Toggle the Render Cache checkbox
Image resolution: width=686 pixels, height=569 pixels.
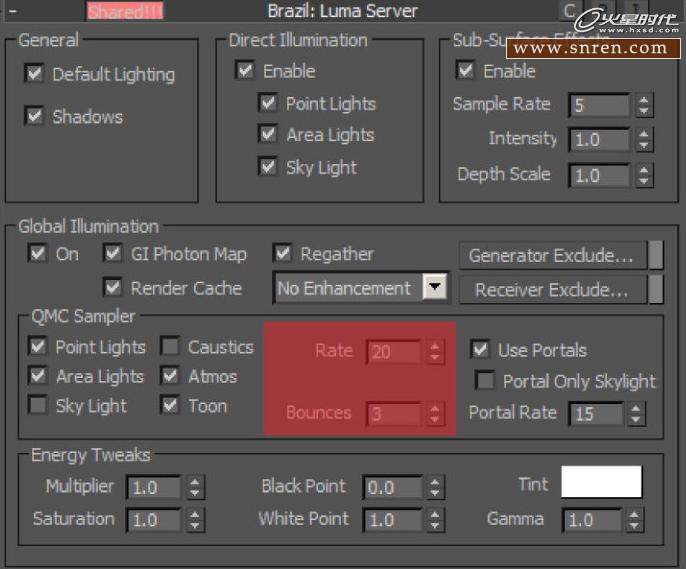point(113,287)
